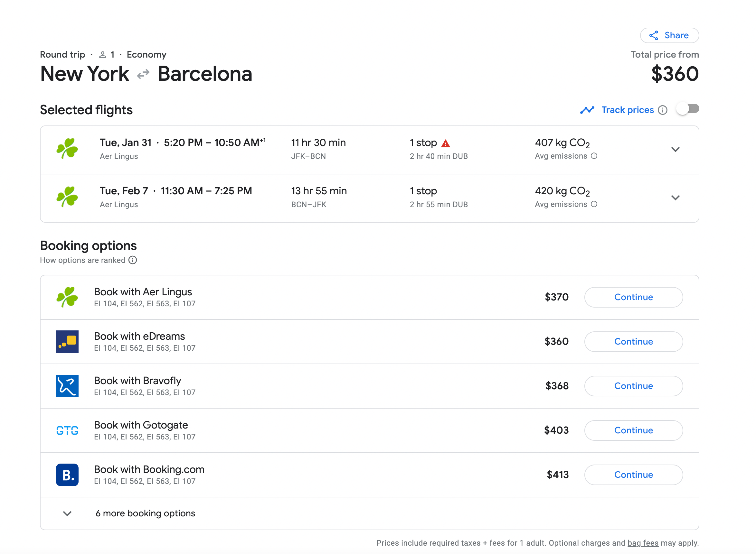Click the red stop warning triangle

[445, 143]
